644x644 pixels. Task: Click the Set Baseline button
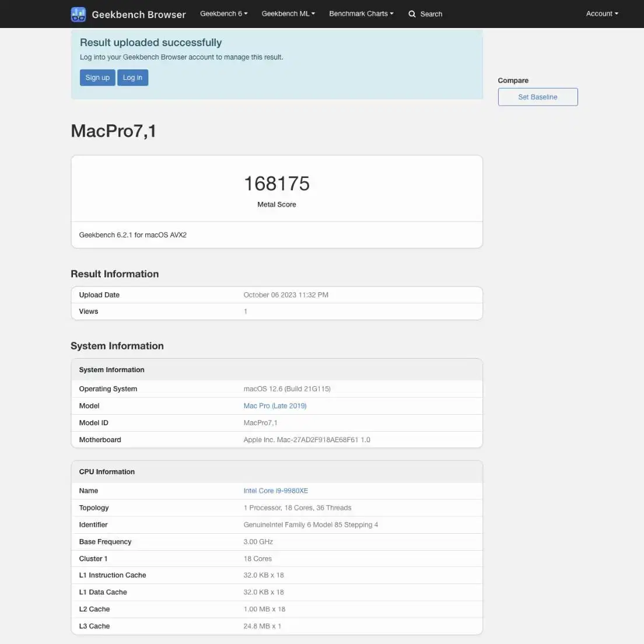tap(538, 97)
